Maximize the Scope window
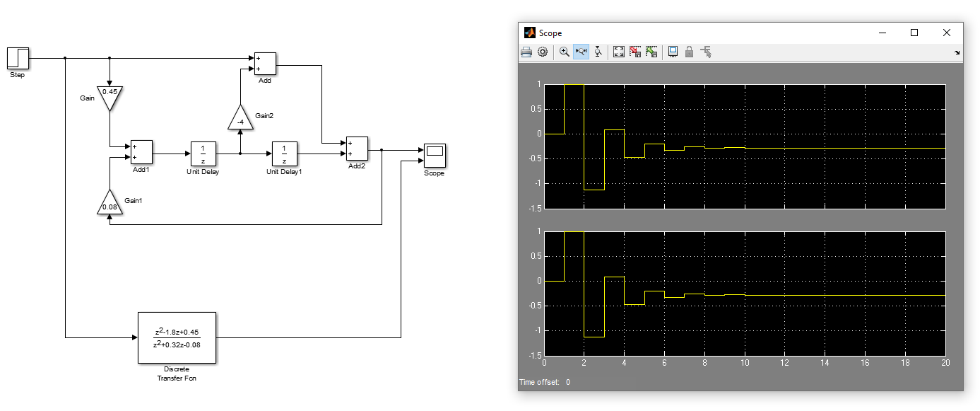Image resolution: width=980 pixels, height=411 pixels. pos(914,33)
